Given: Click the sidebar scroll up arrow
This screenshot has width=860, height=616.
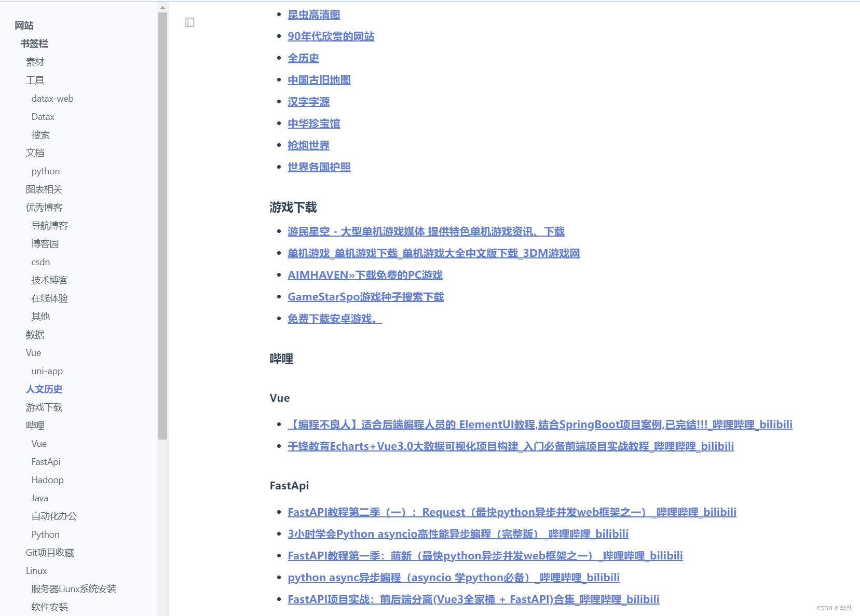Looking at the screenshot, I should (x=162, y=7).
